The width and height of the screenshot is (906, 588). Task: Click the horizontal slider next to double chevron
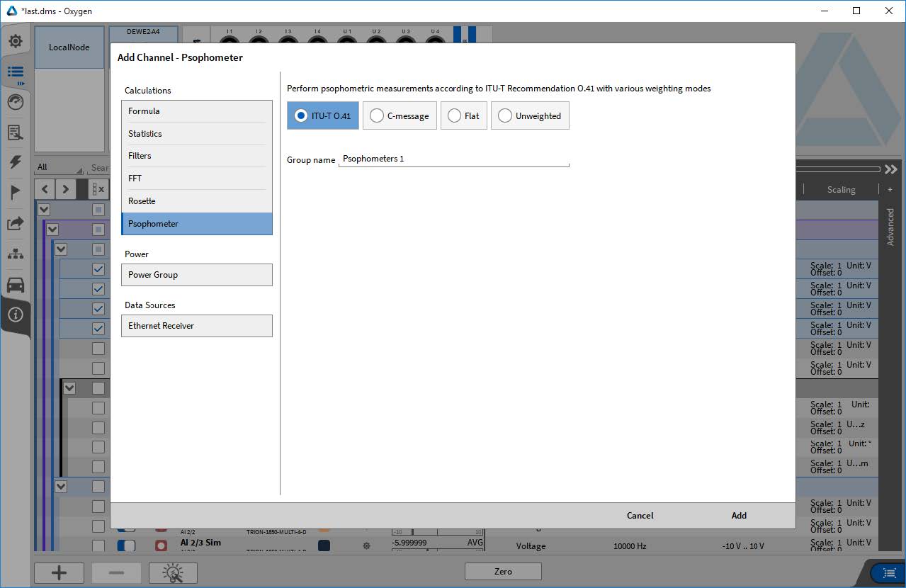[x=838, y=169]
